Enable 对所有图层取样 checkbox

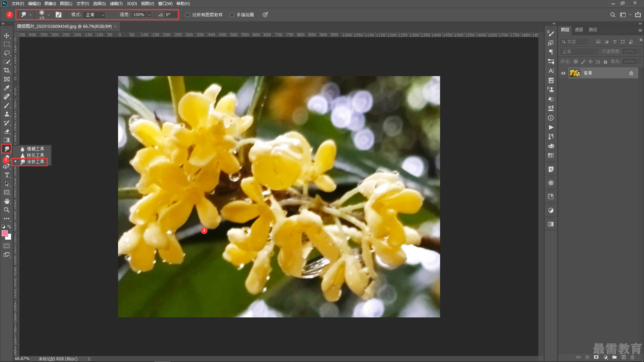coord(187,15)
